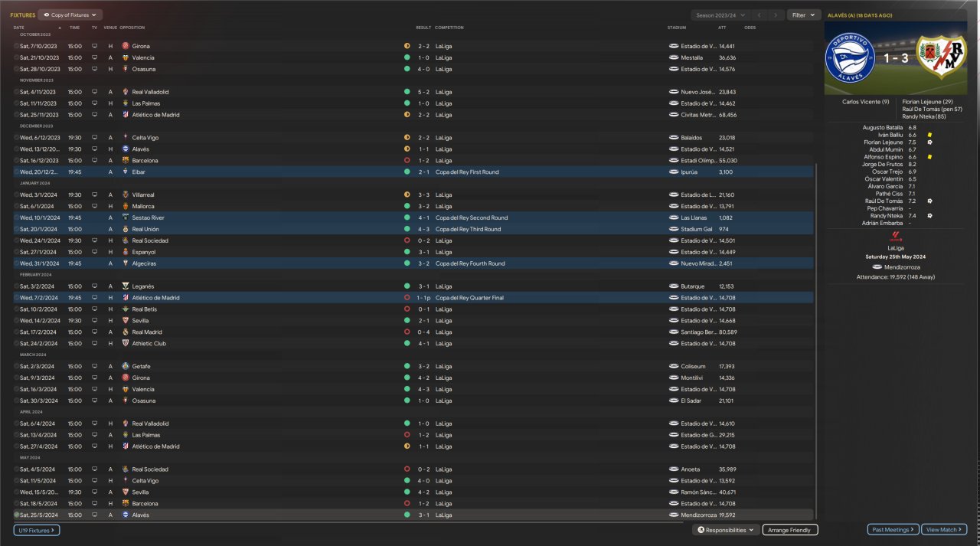The height and width of the screenshot is (546, 980).
Task: Click the loss indicator for Barcelona 1-2 on 16/12/2023
Action: (x=407, y=161)
